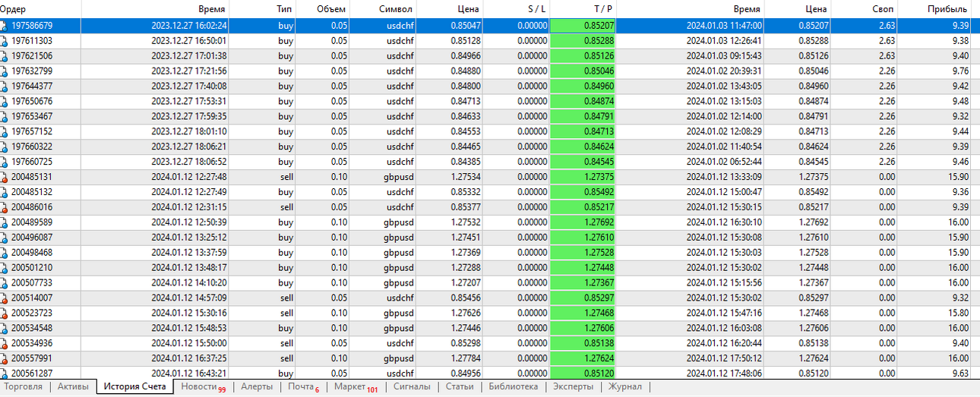
Task: Click the close time 2024.01.12 17:50:12
Action: point(724,358)
